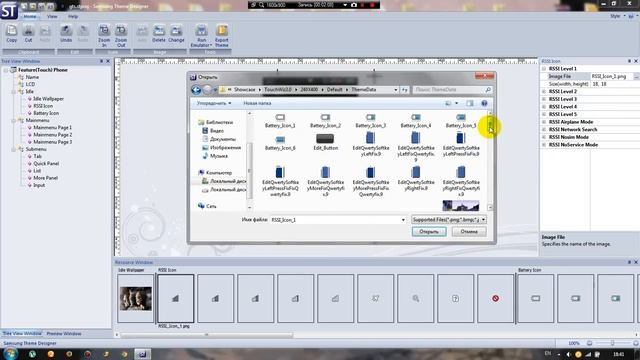Image resolution: width=640 pixels, height=360 pixels.
Task: Click the Samsung Theme Designer taskbar icon
Action: (x=142, y=354)
